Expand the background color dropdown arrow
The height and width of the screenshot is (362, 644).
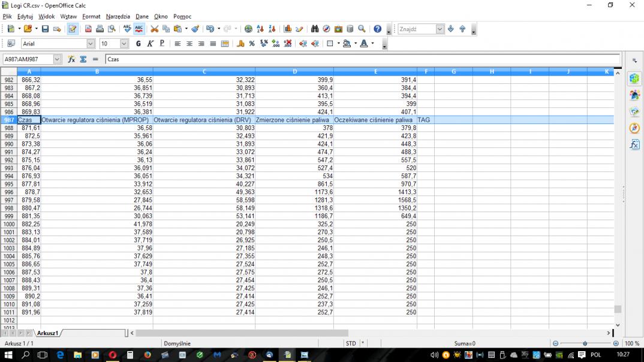(355, 44)
